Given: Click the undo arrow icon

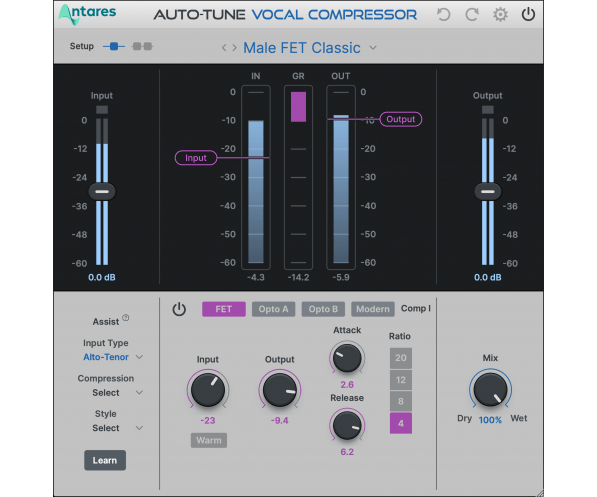Looking at the screenshot, I should point(443,15).
